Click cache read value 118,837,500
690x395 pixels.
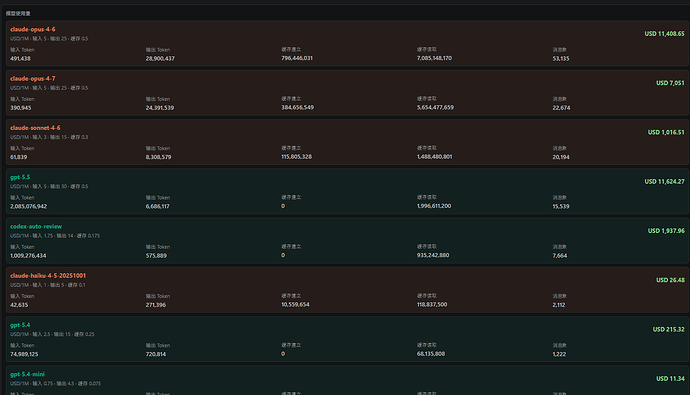pos(432,304)
